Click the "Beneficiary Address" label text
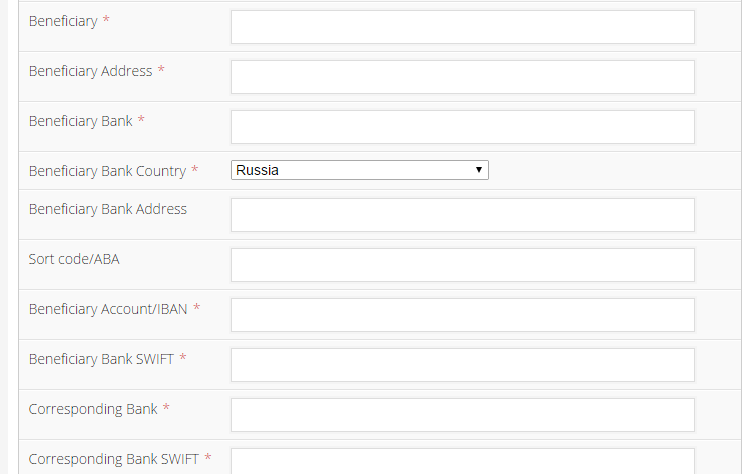 pyautogui.click(x=91, y=71)
